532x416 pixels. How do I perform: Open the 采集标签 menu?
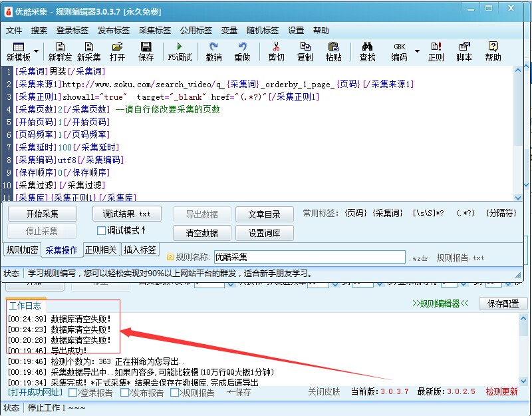155,30
